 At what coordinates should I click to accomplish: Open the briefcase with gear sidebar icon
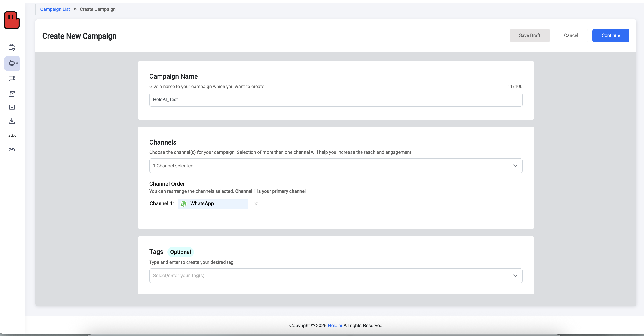(12, 47)
